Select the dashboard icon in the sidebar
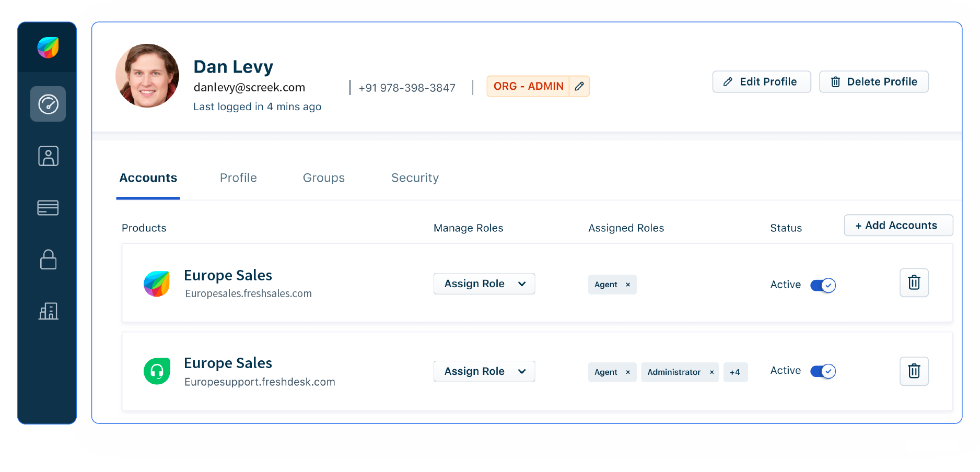Viewport: 980px width, 472px height. (x=48, y=104)
